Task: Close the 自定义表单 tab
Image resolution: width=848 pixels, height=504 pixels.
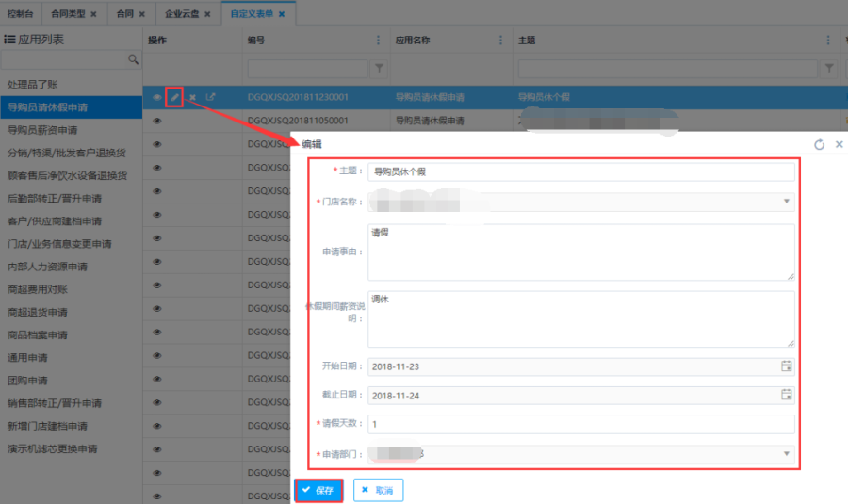Action: (282, 14)
